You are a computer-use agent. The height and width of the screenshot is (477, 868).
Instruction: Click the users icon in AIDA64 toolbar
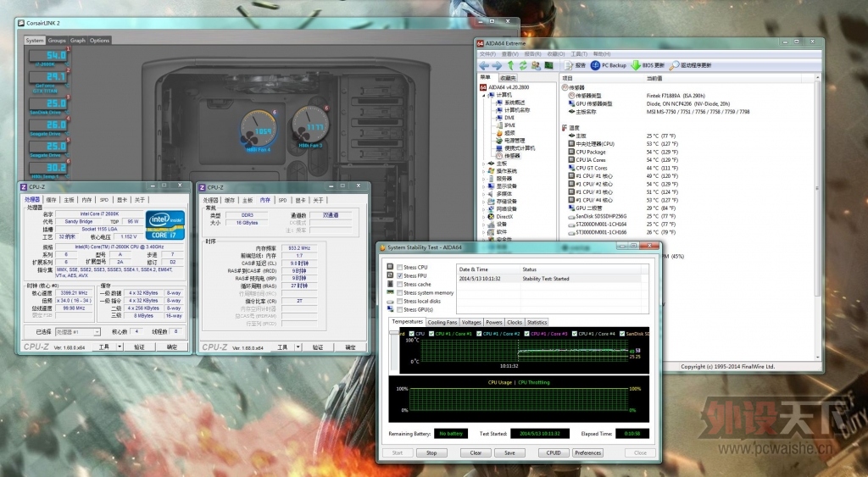[x=536, y=65]
